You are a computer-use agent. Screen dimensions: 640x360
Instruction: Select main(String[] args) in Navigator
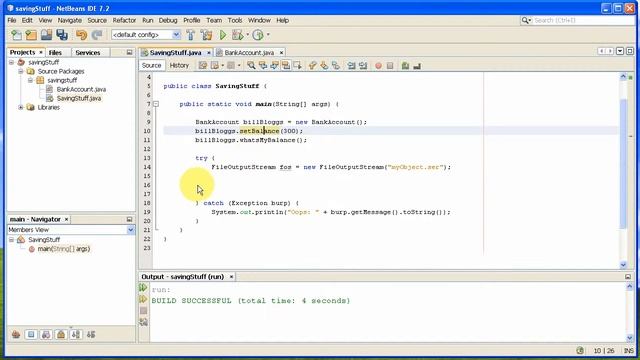(x=64, y=249)
